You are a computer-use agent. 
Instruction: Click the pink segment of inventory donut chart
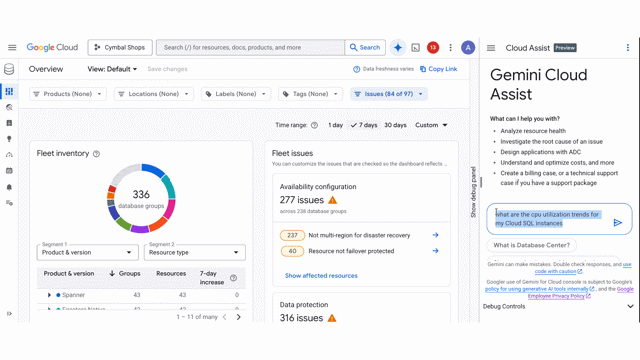click(170, 209)
